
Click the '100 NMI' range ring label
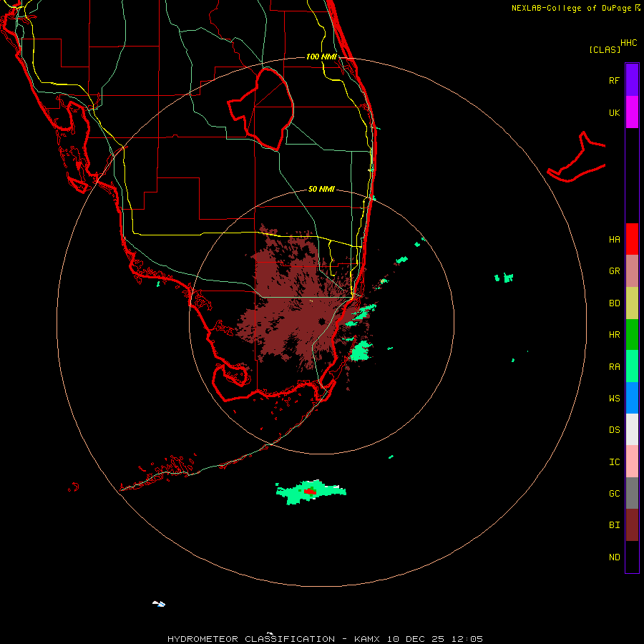[x=321, y=57]
